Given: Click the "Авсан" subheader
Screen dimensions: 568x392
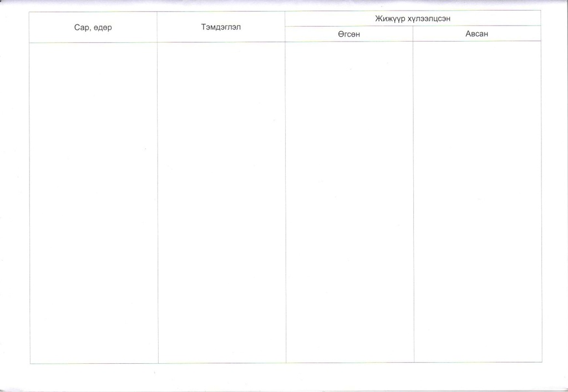Looking at the screenshot, I should [x=476, y=34].
